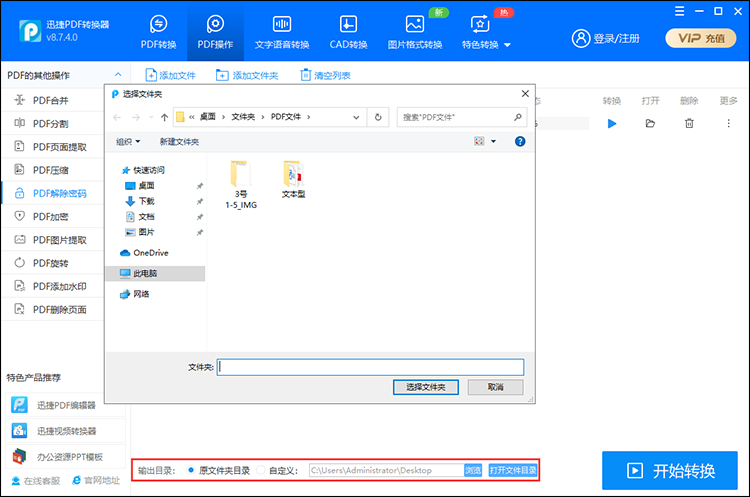Click the 打开文件目录 button

tap(513, 470)
